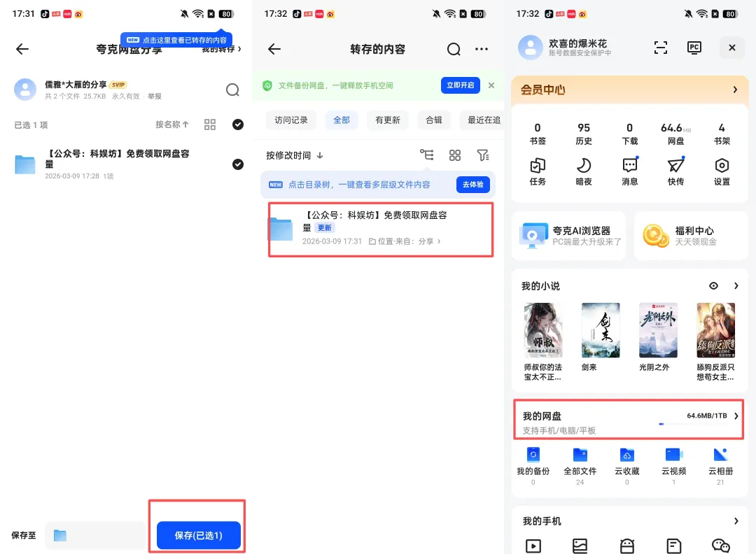Deselect the 【公众号：科娱坊】 folder checkmark in share list
The width and height of the screenshot is (756, 554).
pos(238,164)
